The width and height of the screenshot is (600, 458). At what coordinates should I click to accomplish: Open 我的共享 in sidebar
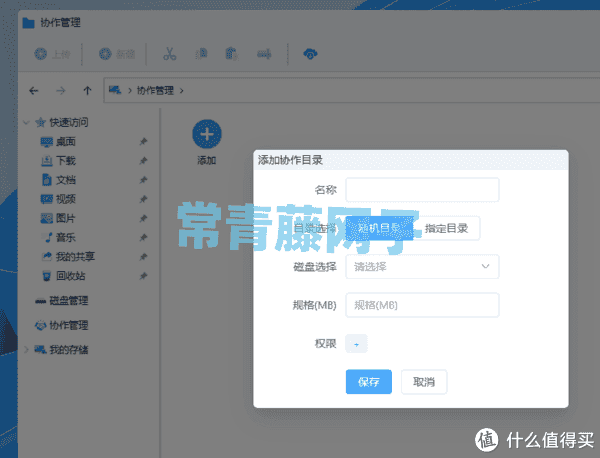click(x=67, y=256)
